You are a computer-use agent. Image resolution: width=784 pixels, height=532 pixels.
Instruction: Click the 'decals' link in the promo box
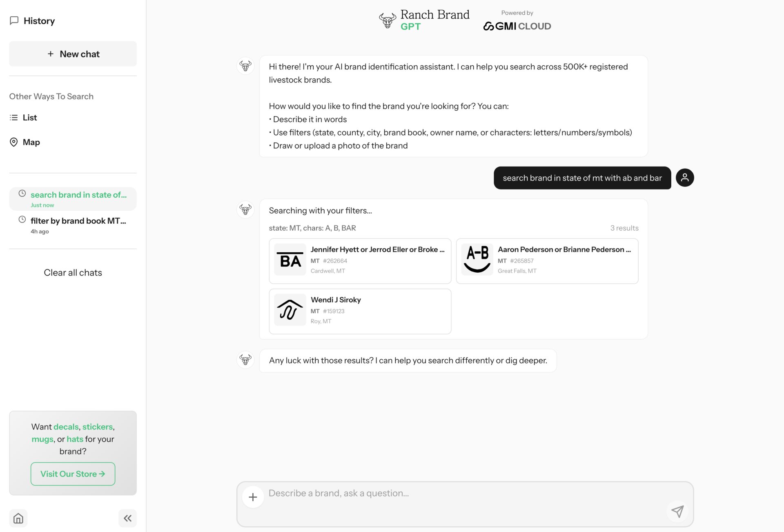point(66,427)
